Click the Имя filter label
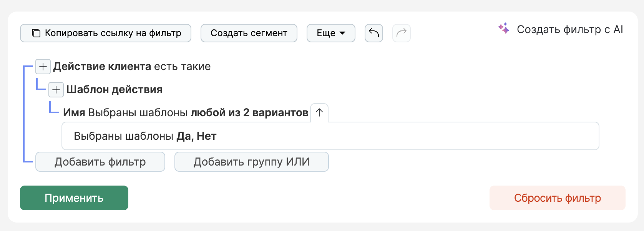 [74, 113]
